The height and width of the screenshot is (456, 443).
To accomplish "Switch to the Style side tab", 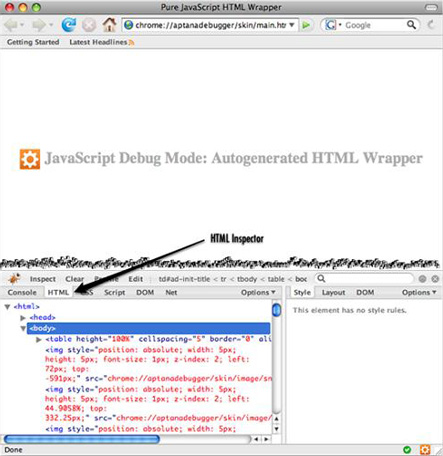I will [x=302, y=293].
